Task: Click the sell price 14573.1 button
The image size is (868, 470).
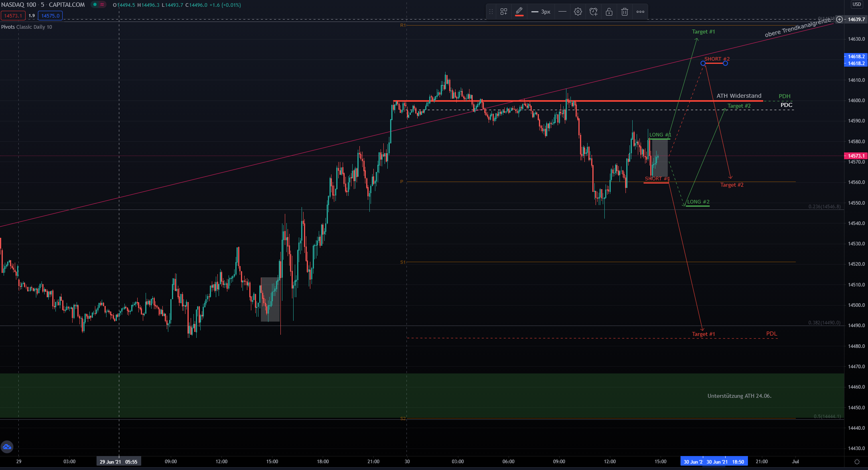Action: coord(13,16)
